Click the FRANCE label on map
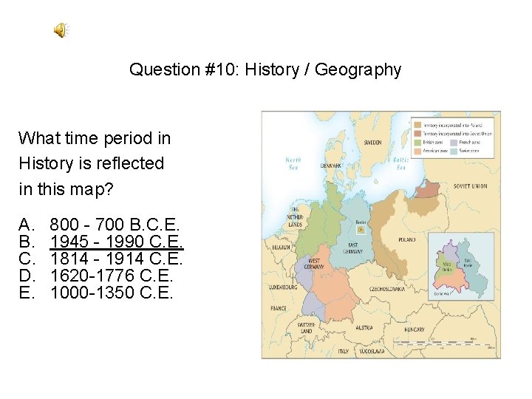Screen dimensions: 532x399 279,308
